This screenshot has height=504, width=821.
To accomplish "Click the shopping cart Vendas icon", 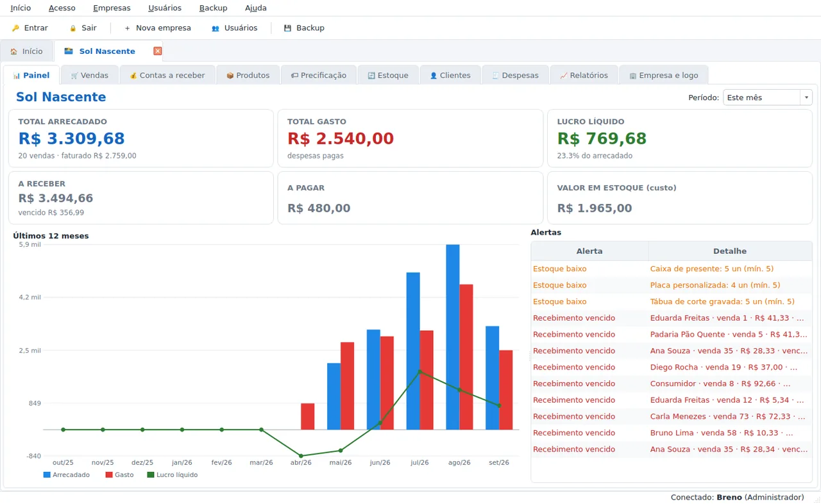I will tap(74, 76).
